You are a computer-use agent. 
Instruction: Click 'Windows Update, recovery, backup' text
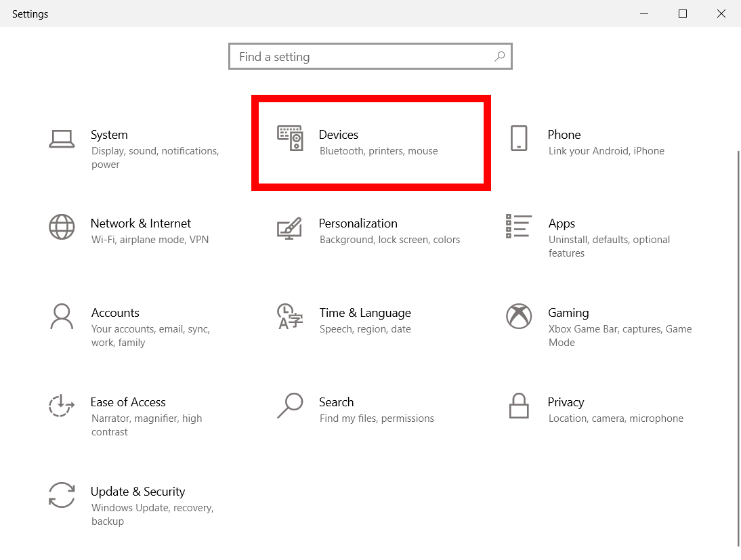coord(152,515)
